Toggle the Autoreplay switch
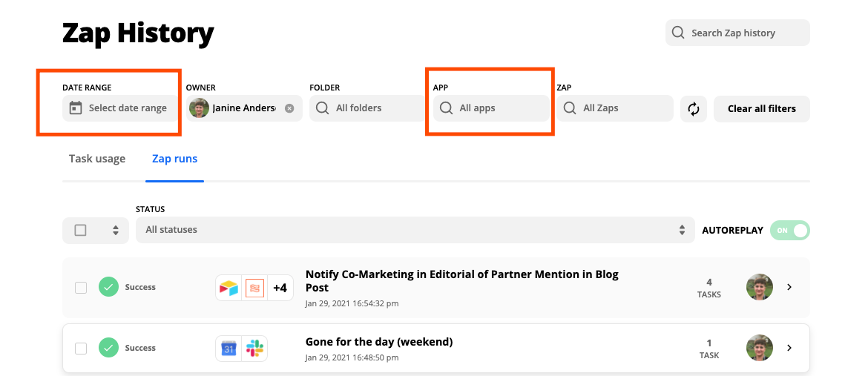 [789, 231]
